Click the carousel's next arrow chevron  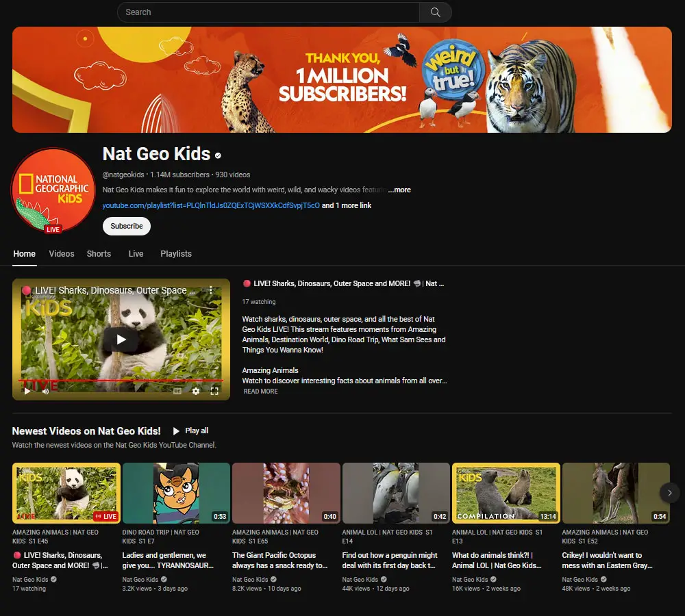click(x=669, y=493)
